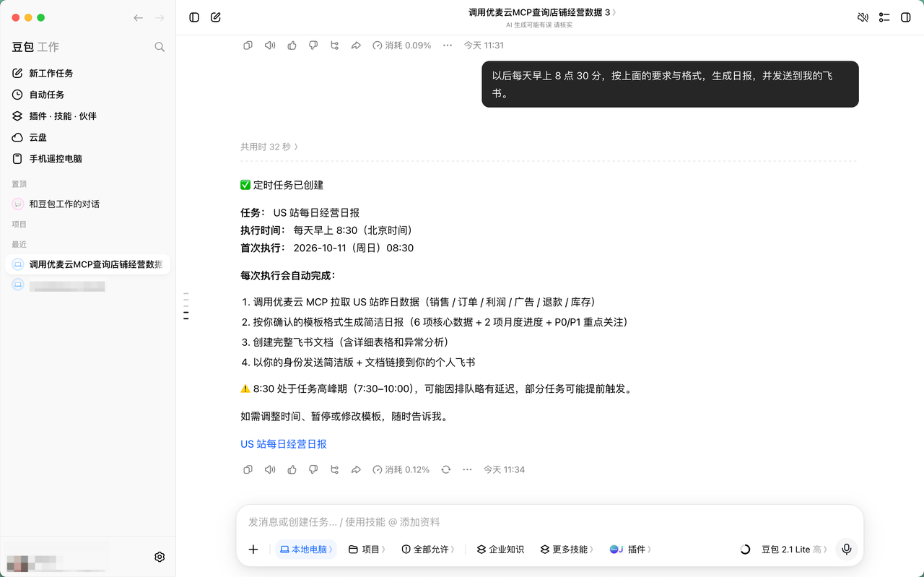Toggle the right side panel icon
The height and width of the screenshot is (577, 924).
point(906,17)
